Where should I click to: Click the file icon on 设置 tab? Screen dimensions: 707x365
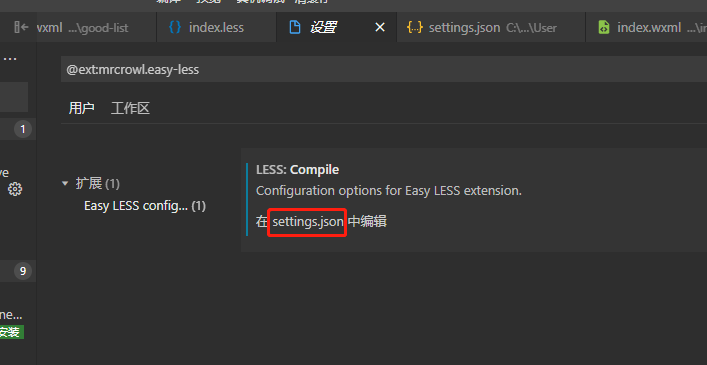pyautogui.click(x=294, y=27)
